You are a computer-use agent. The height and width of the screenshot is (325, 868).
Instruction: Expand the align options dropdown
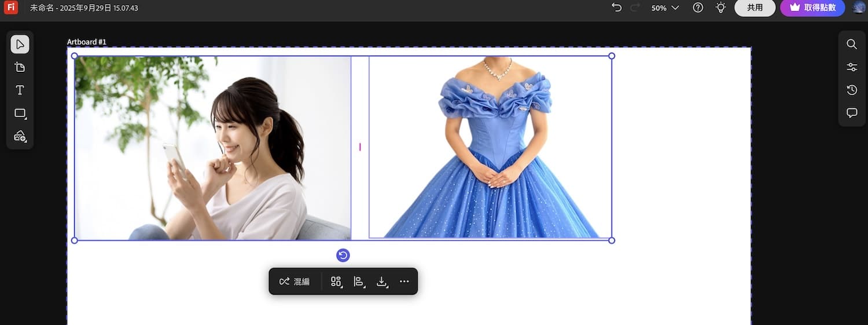click(x=359, y=282)
